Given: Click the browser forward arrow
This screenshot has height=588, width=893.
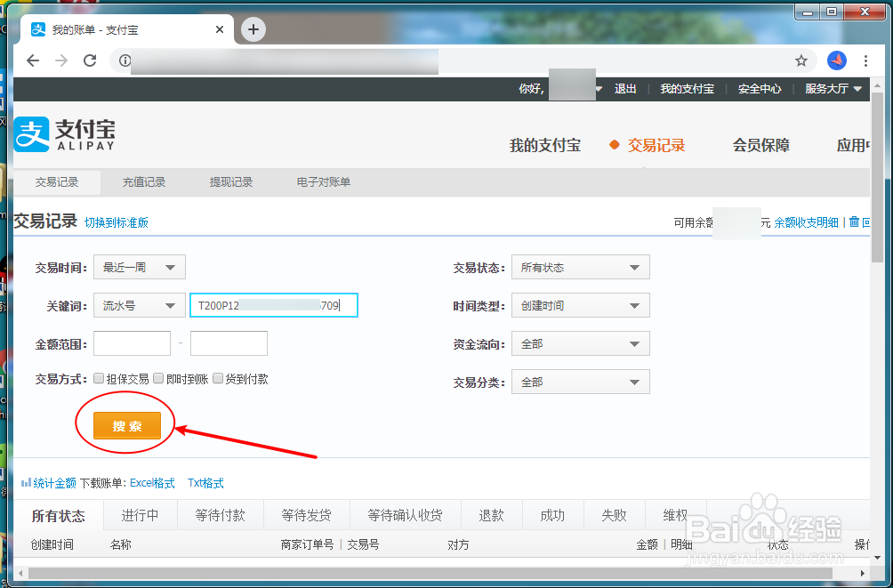Looking at the screenshot, I should pyautogui.click(x=61, y=60).
